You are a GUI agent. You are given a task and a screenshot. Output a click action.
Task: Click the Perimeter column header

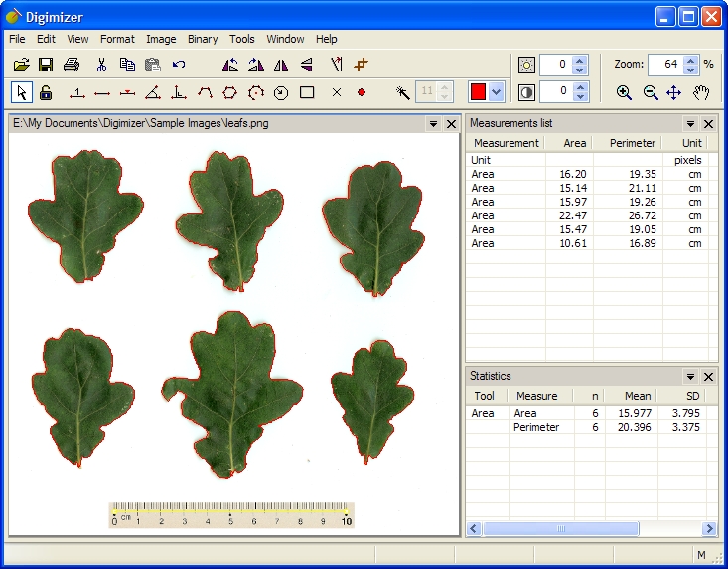tap(632, 143)
